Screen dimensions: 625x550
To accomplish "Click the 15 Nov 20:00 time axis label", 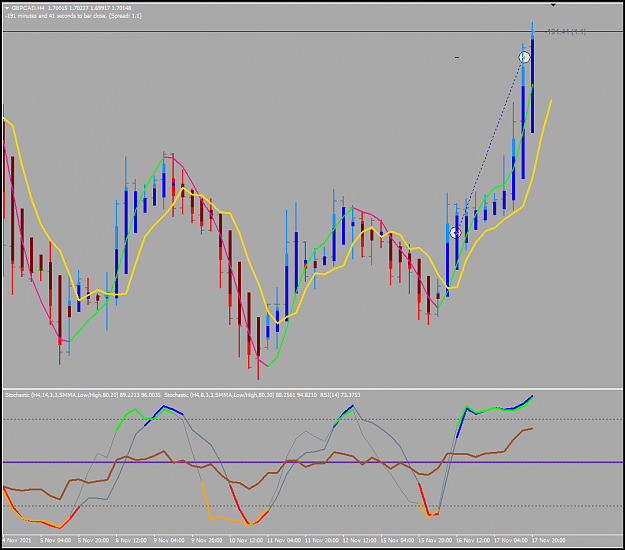I will point(435,540).
